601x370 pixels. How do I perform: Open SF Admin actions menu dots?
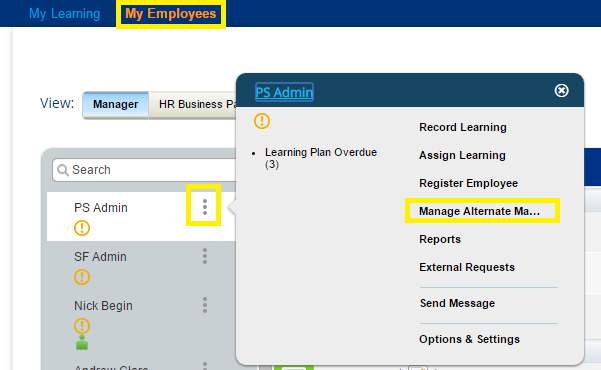click(205, 256)
